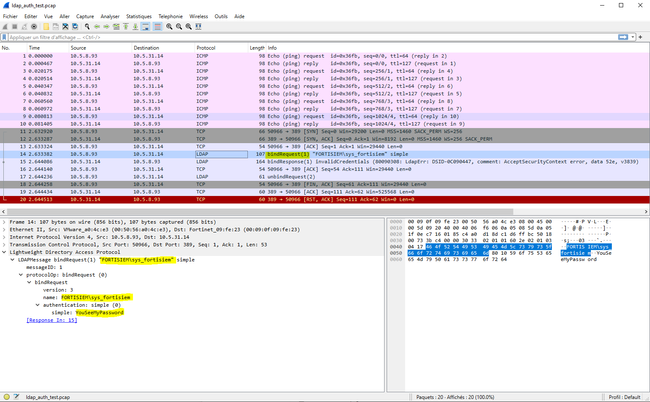This screenshot has width=650, height=402.
Task: Click the filter bookmark icon
Action: coord(5,37)
